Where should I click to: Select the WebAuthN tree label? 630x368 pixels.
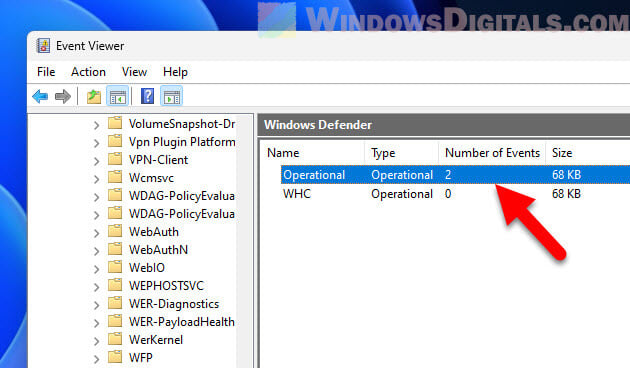[x=158, y=250]
